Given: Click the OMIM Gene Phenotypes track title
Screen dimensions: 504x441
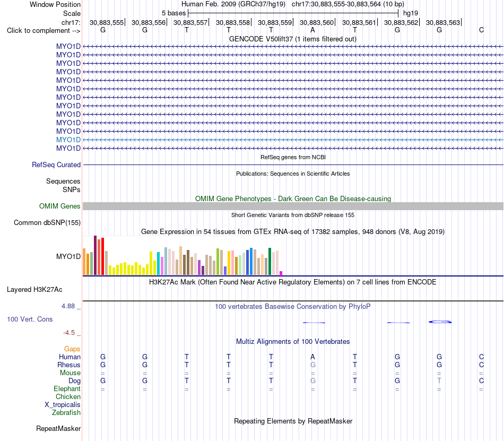Looking at the screenshot, I should (x=293, y=198).
